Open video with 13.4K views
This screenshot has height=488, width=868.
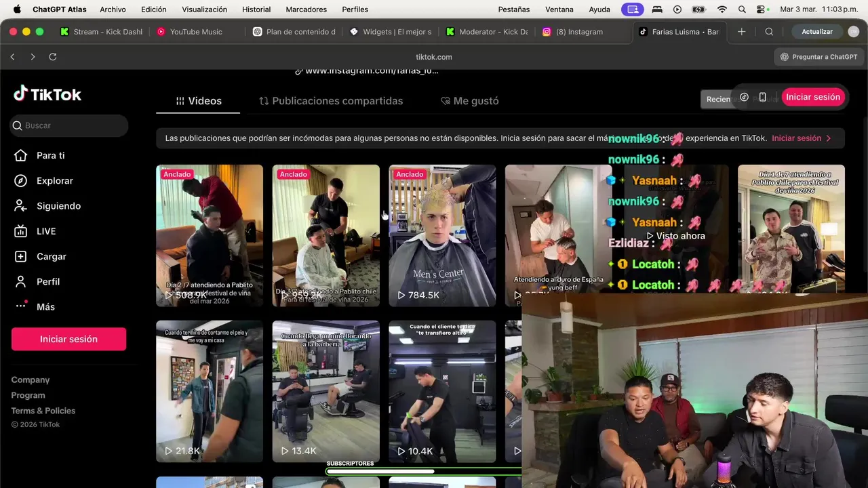[326, 391]
